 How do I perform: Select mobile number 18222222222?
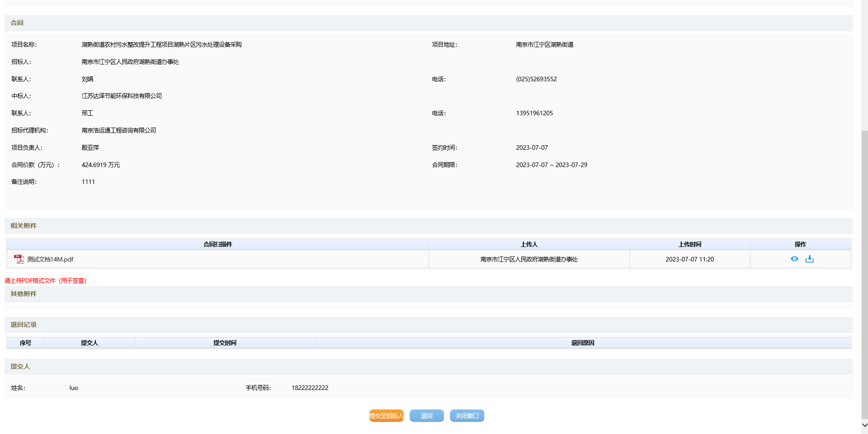(x=310, y=388)
